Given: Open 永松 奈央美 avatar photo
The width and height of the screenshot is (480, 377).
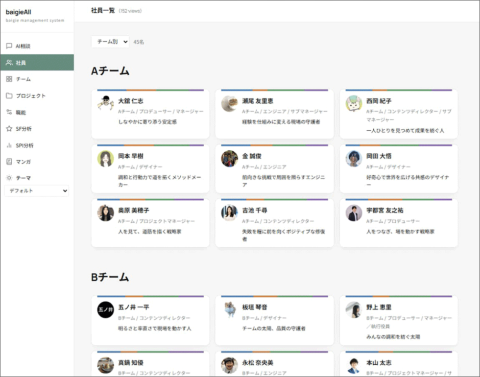Looking at the screenshot, I should point(230,365).
